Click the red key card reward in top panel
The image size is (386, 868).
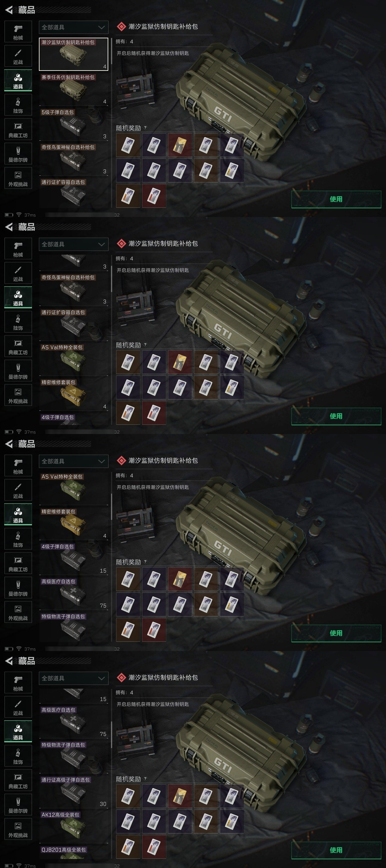click(154, 196)
